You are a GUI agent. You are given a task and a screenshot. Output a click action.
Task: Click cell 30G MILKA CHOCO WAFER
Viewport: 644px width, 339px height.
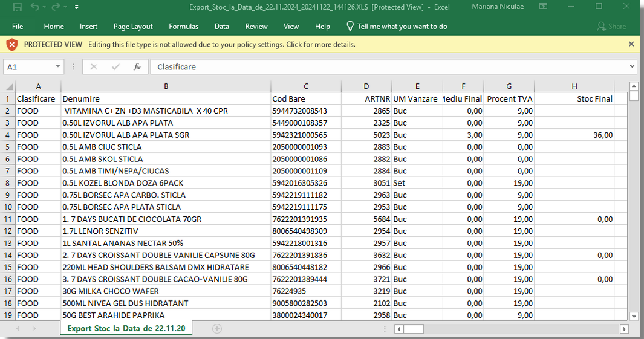(x=166, y=291)
